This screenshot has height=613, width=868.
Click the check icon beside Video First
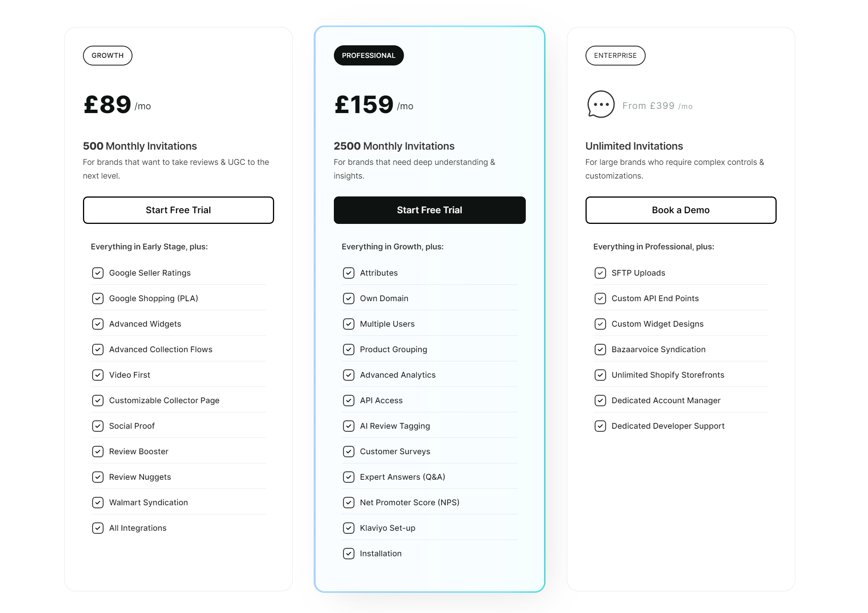pos(98,375)
